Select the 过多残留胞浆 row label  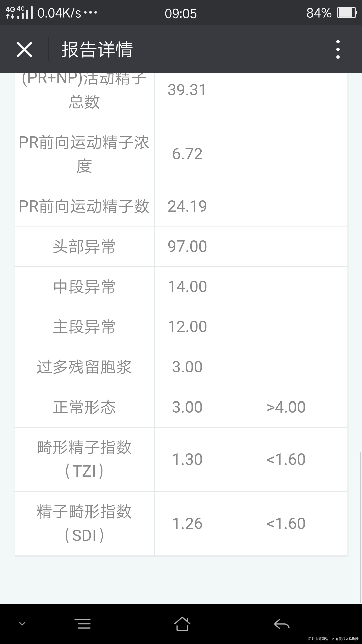(x=84, y=367)
